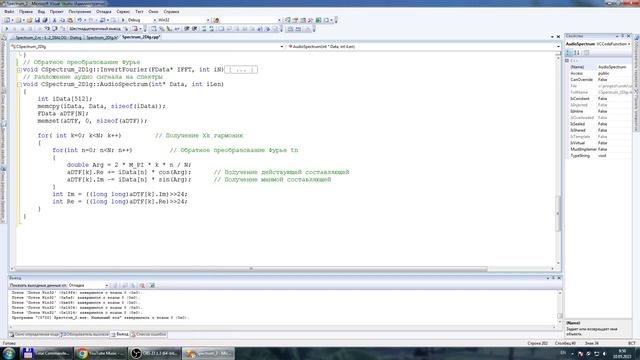Open the active files list dropdown arrow above the editor
The height and width of the screenshot is (360, 640).
click(552, 37)
